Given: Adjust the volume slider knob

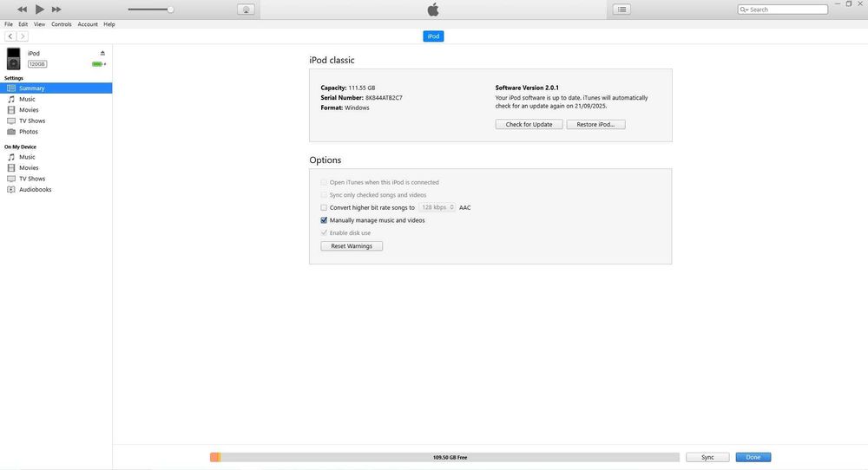Looking at the screenshot, I should tap(170, 10).
